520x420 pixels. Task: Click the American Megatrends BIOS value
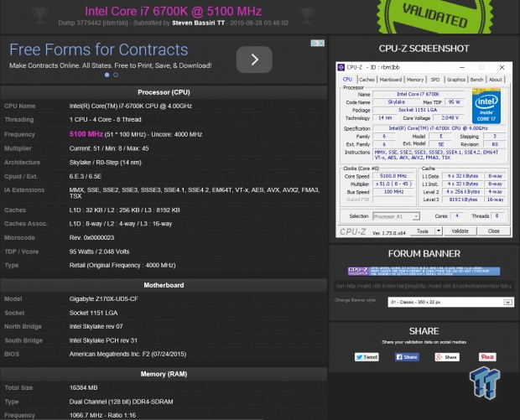(127, 355)
